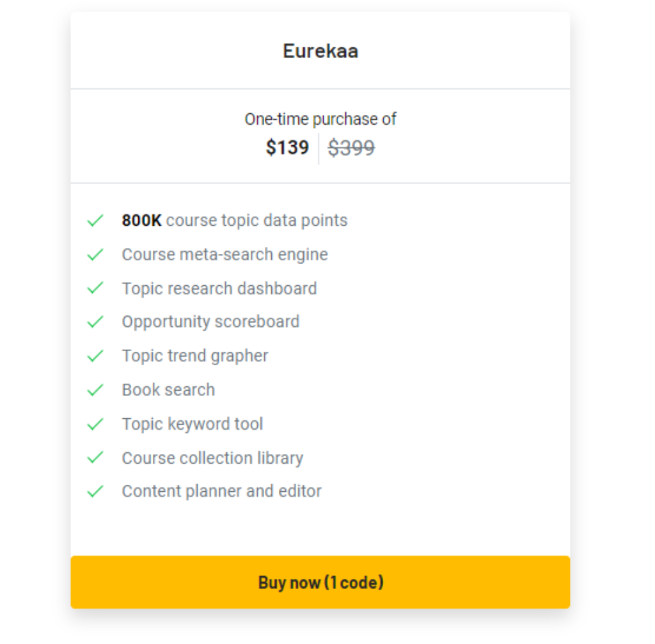Click the Eurekaa plan title

pyautogui.click(x=320, y=51)
